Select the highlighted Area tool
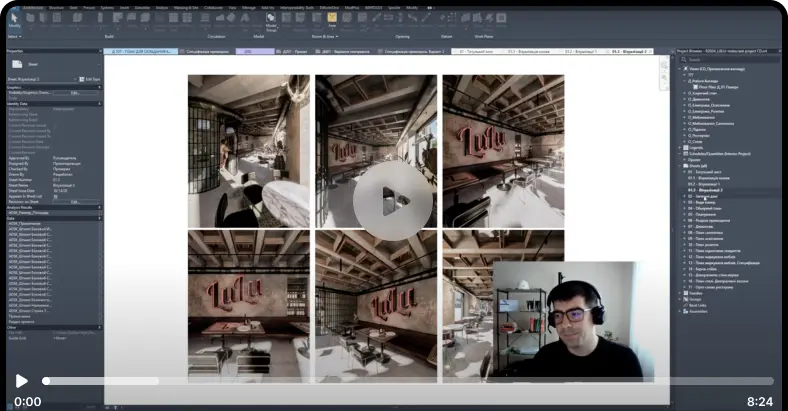The height and width of the screenshot is (411, 788). tap(332, 19)
